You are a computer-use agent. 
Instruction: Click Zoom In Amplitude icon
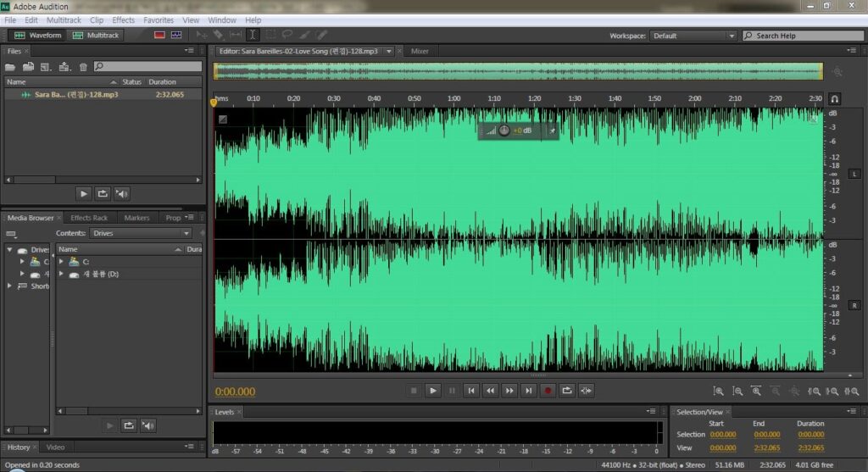click(718, 391)
